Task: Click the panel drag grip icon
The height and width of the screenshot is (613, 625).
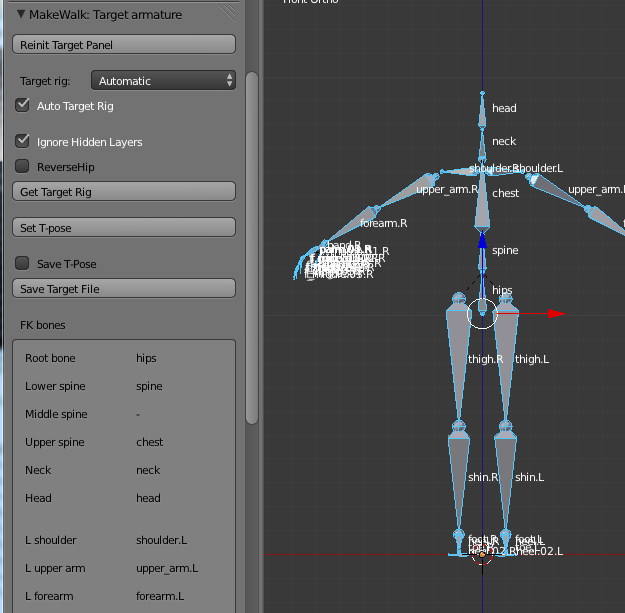Action: pos(228,14)
